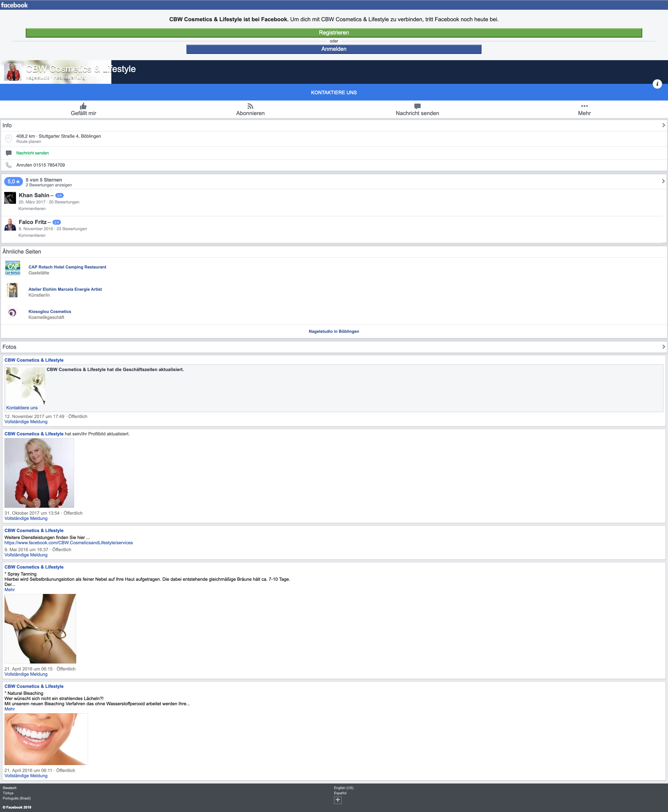Viewport: 668px width, 812px height.
Task: Click the page info circle icon
Action: coord(657,84)
